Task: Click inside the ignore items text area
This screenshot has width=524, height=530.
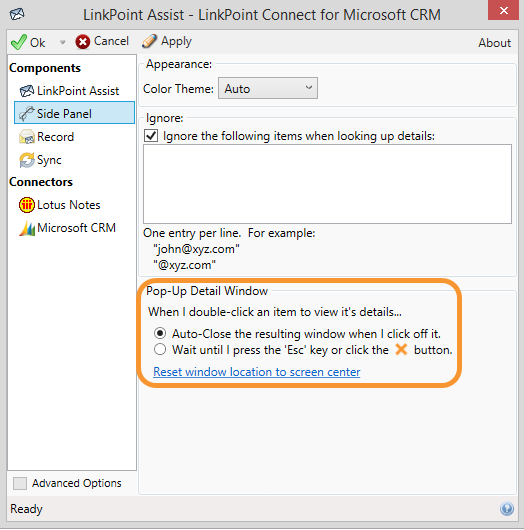Action: pos(327,184)
